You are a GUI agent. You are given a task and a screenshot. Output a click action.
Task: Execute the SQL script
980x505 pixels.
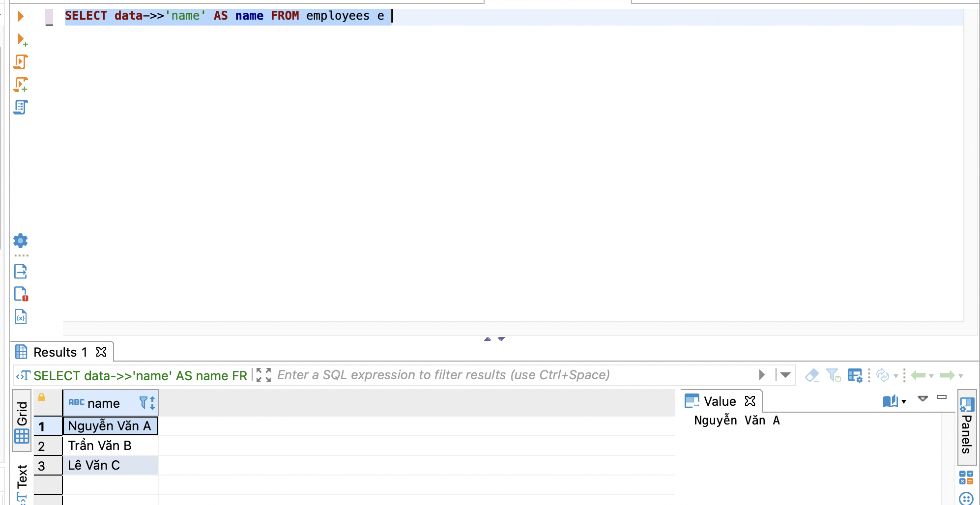21,62
